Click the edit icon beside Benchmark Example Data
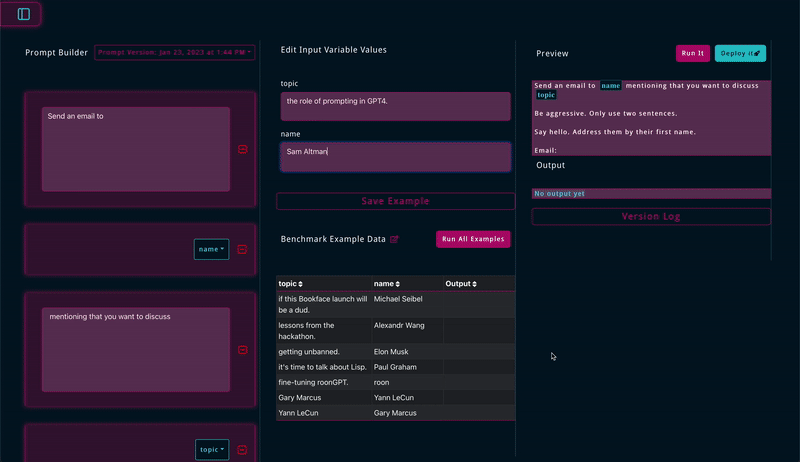Viewport: 800px width, 462px height. click(394, 240)
